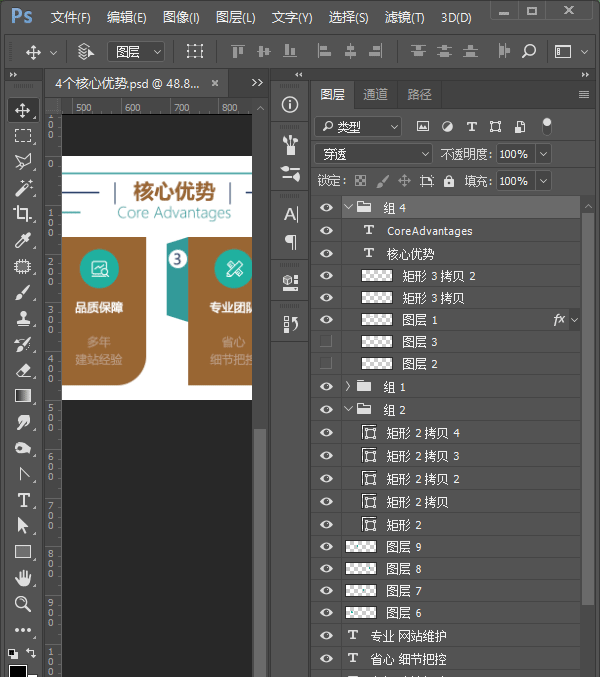
Task: Pick the Magic Wand tool
Action: [x=22, y=188]
